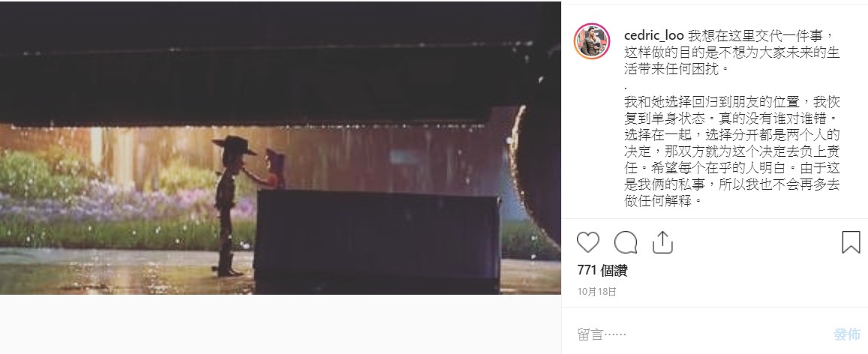
Task: Like the post with the heart icon
Action: (x=588, y=242)
